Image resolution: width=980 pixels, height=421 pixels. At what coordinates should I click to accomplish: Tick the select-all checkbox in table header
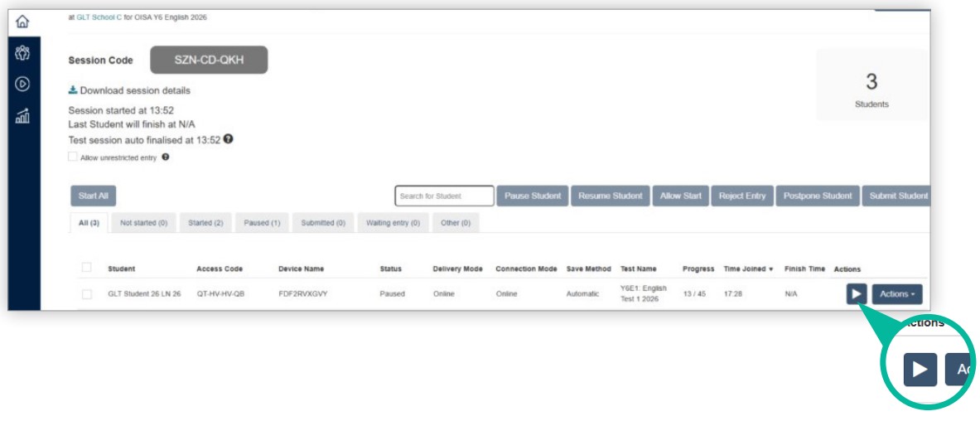86,267
